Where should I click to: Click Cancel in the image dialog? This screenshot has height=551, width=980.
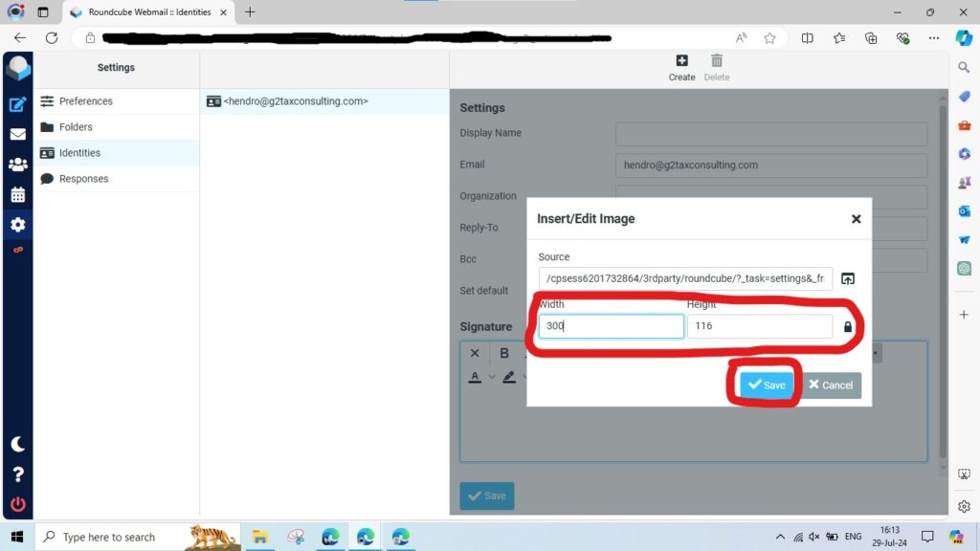pyautogui.click(x=831, y=385)
